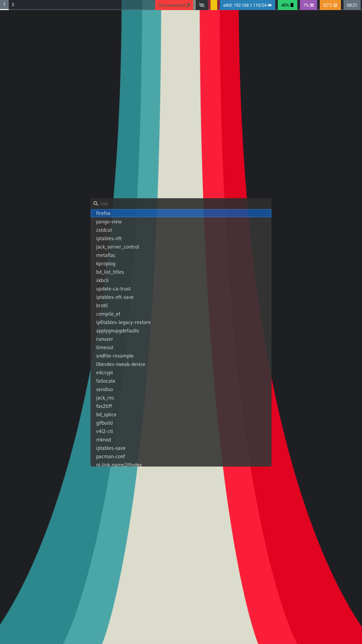Select applygnupgdefaults entry
Viewport: 362px width, 644px height.
pyautogui.click(x=181, y=331)
